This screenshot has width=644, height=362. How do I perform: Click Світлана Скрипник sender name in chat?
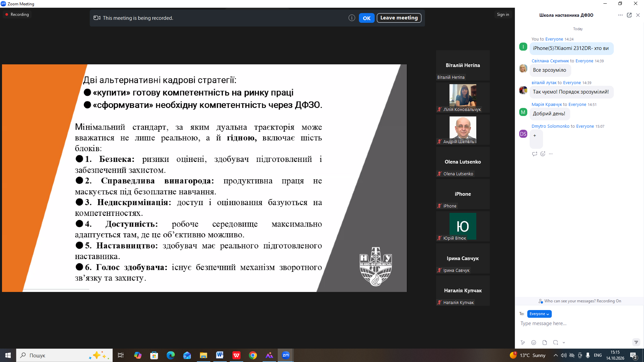[550, 61]
